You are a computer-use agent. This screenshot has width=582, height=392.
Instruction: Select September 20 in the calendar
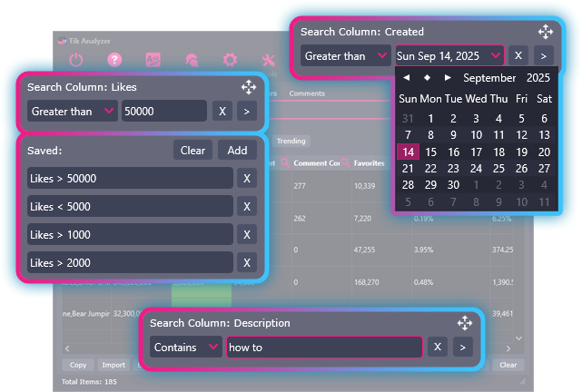544,152
